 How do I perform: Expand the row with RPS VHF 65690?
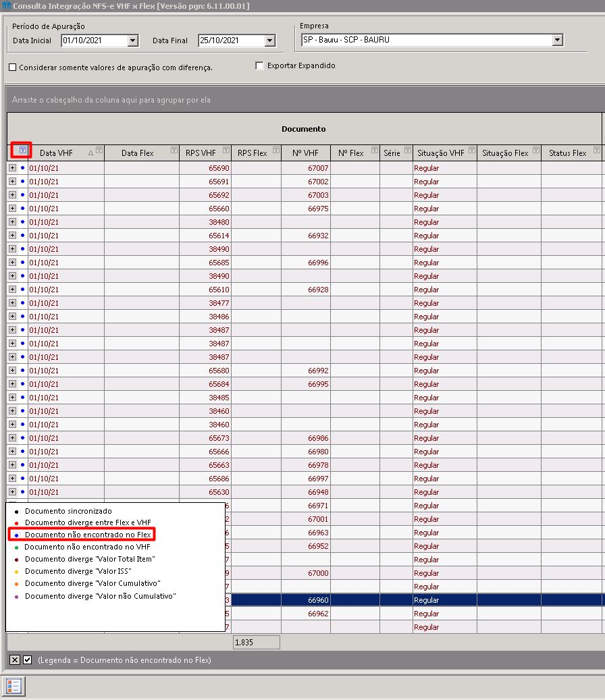coord(13,168)
